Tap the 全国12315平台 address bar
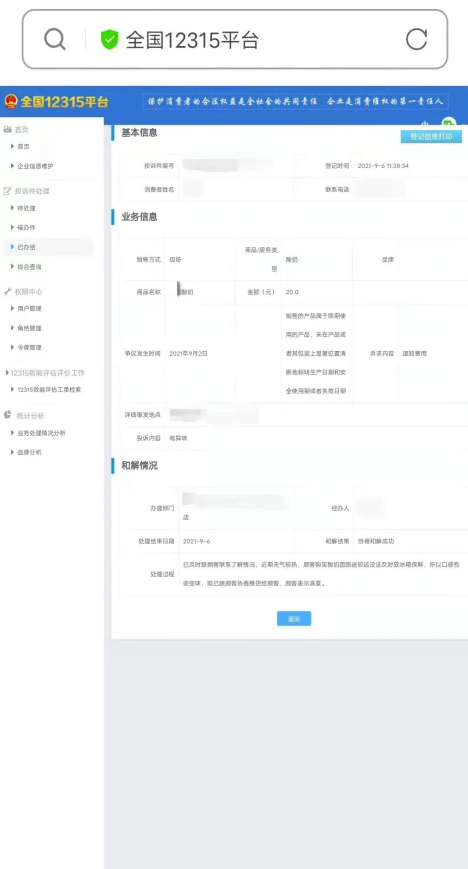Viewport: 468px width, 869px height. [x=235, y=39]
